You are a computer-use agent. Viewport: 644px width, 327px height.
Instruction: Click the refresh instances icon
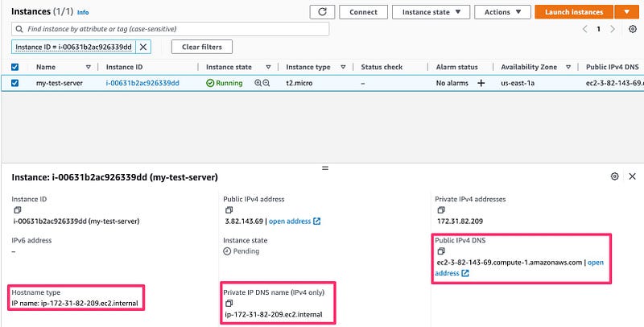click(322, 12)
